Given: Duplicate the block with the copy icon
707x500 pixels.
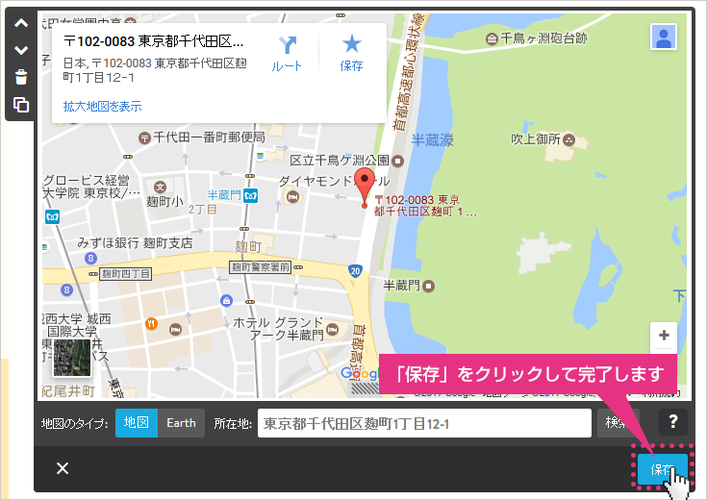Looking at the screenshot, I should pos(21,105).
